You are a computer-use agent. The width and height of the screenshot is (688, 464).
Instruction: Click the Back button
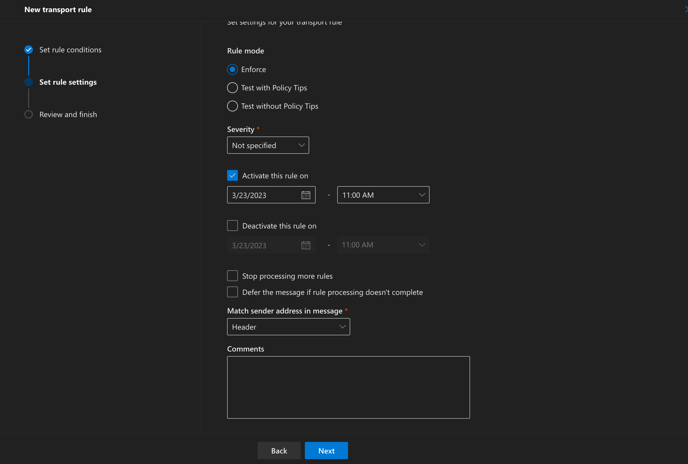279,451
